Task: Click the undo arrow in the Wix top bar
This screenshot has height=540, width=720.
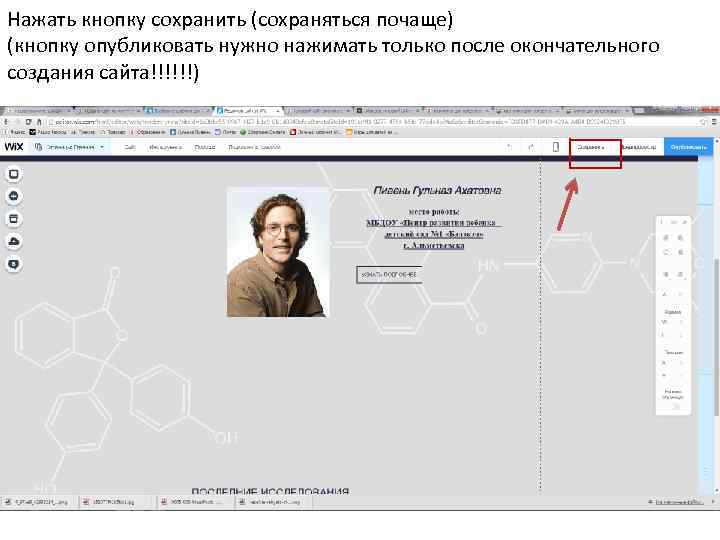Action: [509, 147]
